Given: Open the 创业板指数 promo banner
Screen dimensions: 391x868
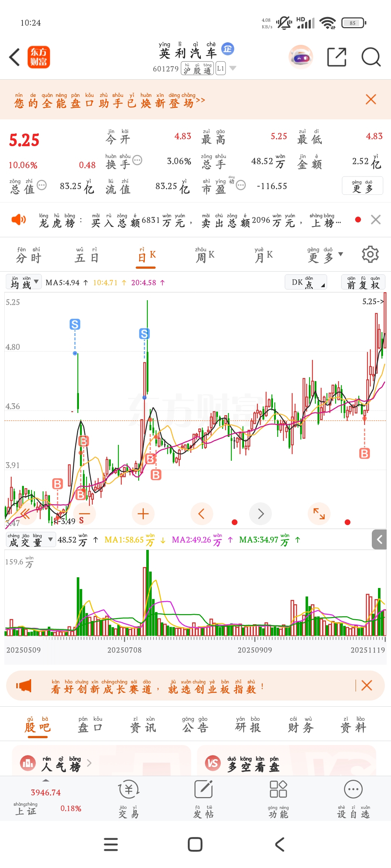Looking at the screenshot, I should point(195,686).
